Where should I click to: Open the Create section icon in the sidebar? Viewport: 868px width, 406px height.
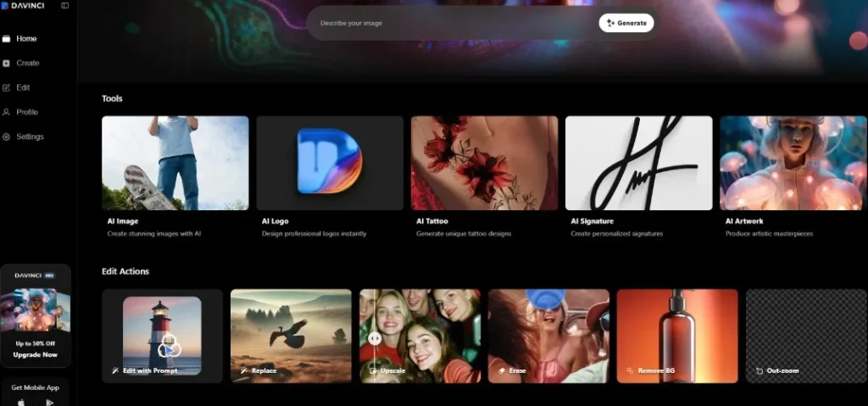tap(7, 64)
